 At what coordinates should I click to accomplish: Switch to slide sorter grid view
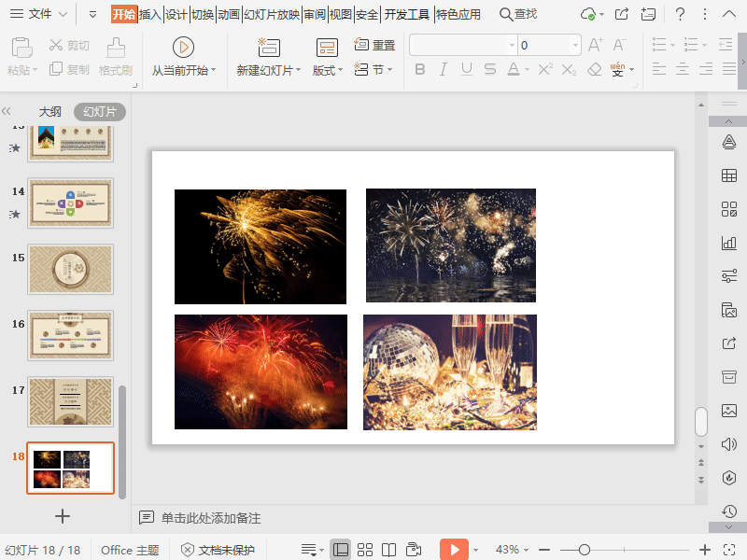[365, 550]
